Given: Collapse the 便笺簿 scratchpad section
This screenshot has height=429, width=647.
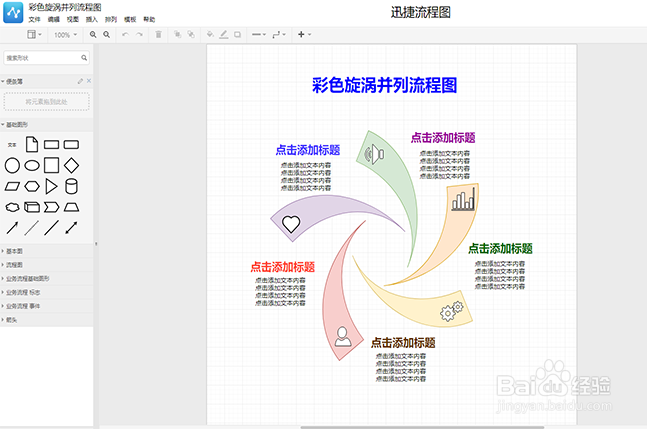Looking at the screenshot, I should pos(12,82).
